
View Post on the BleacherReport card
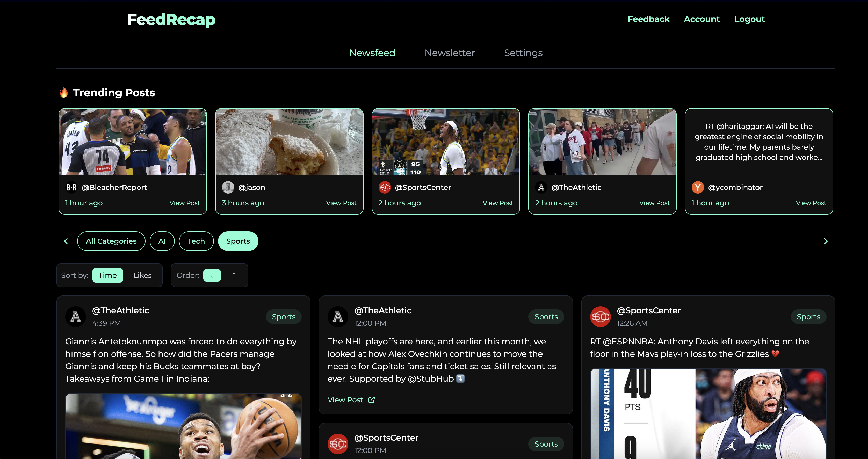[x=185, y=203]
